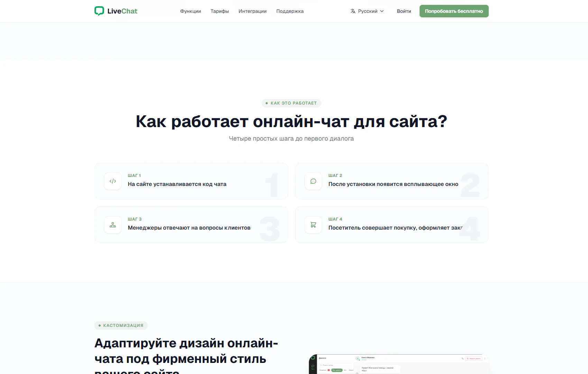Open the Интеграции menu item
Viewport: 588px width, 374px height.
(252, 11)
